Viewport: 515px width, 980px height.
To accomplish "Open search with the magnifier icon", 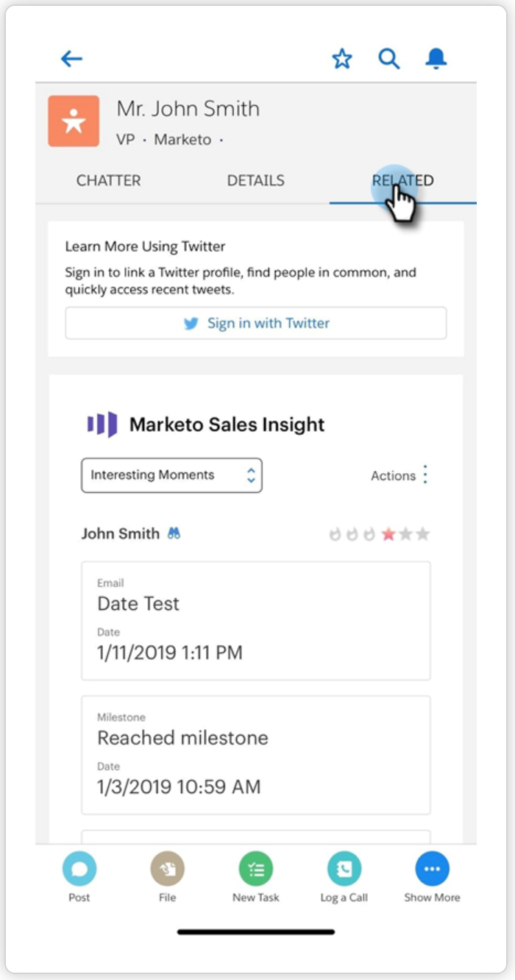I will pos(389,59).
